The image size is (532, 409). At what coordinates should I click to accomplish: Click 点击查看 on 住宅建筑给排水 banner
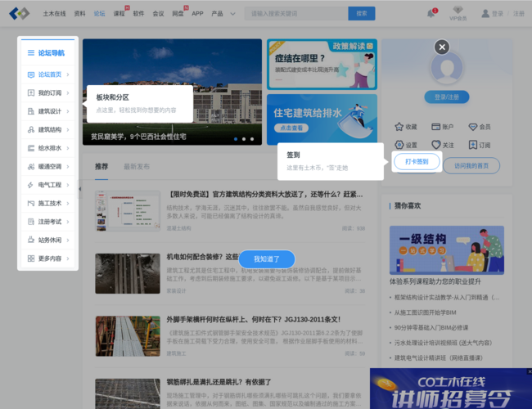291,128
